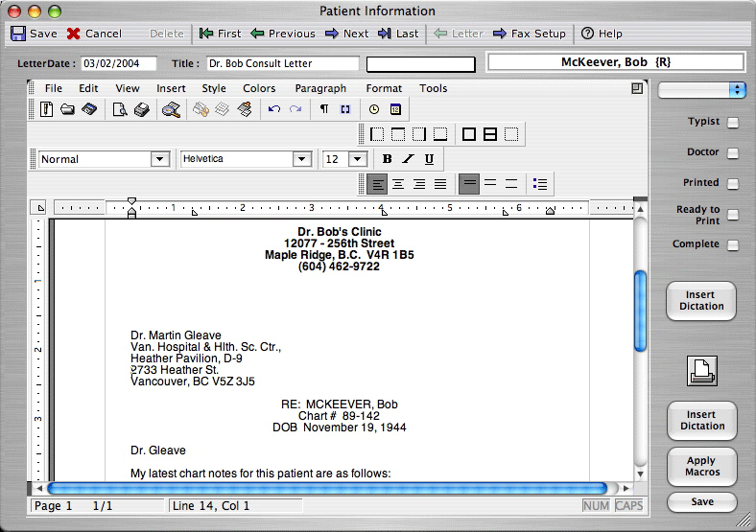Click the floppy disk save icon in editor
This screenshot has height=532, width=756.
pos(89,109)
